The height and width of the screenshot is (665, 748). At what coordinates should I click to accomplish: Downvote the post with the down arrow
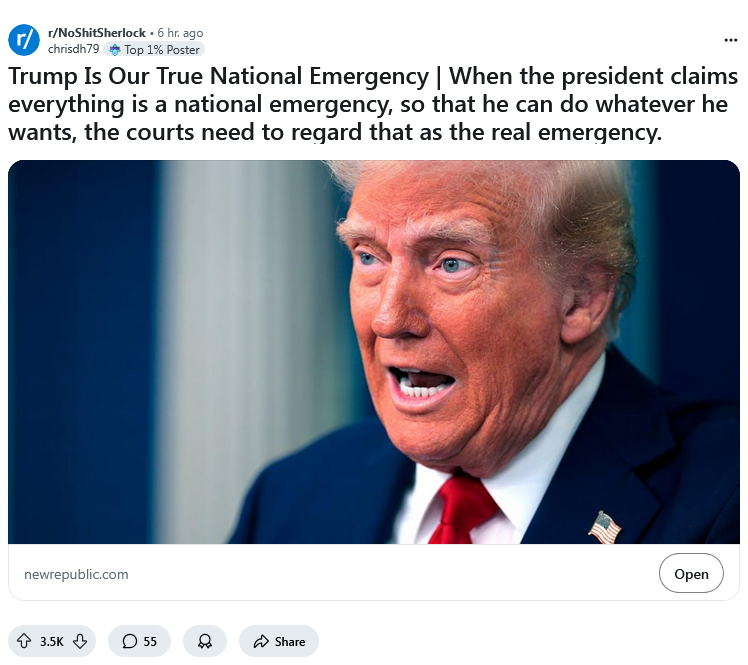80,641
